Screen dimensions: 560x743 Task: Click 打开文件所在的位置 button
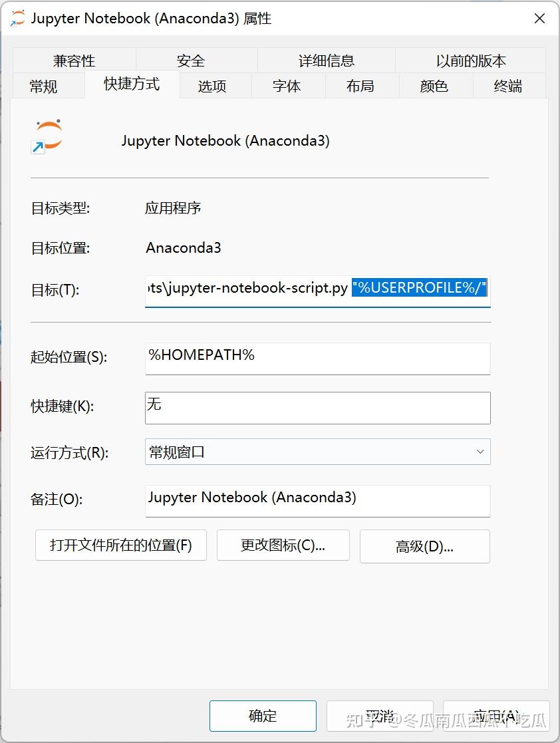pyautogui.click(x=120, y=545)
